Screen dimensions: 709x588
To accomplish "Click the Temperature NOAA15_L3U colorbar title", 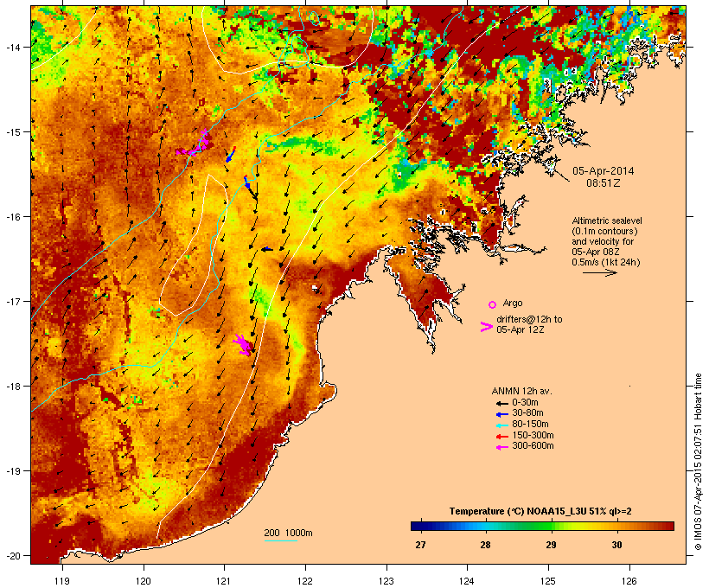I will pyautogui.click(x=540, y=512).
